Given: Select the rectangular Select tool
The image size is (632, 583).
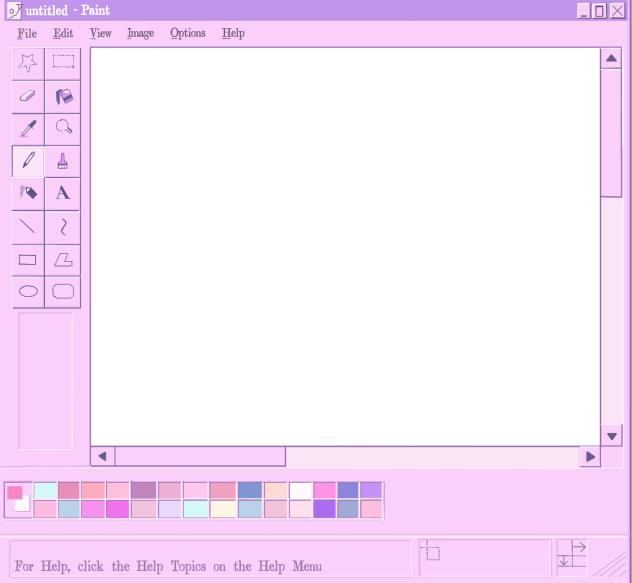Looking at the screenshot, I should click(63, 63).
